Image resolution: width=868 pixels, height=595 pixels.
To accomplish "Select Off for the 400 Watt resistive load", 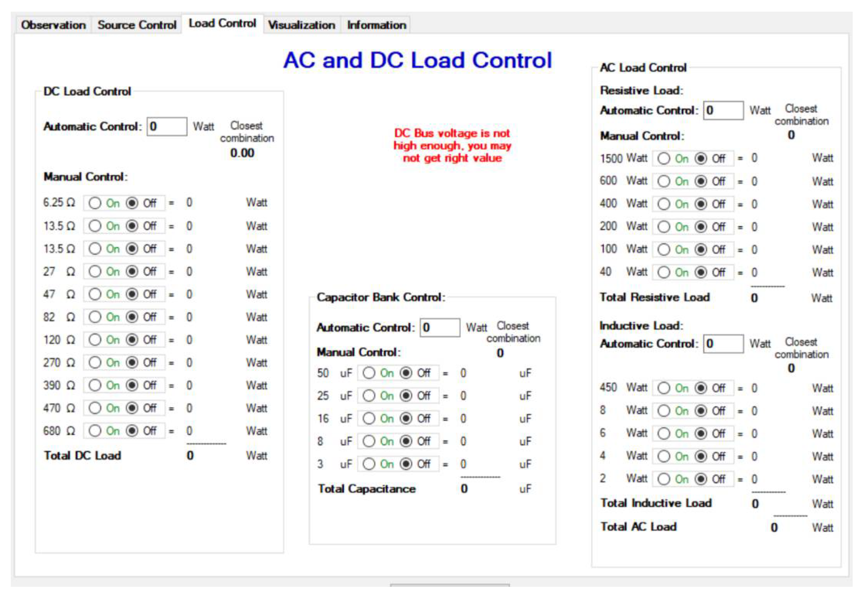I will pyautogui.click(x=701, y=204).
